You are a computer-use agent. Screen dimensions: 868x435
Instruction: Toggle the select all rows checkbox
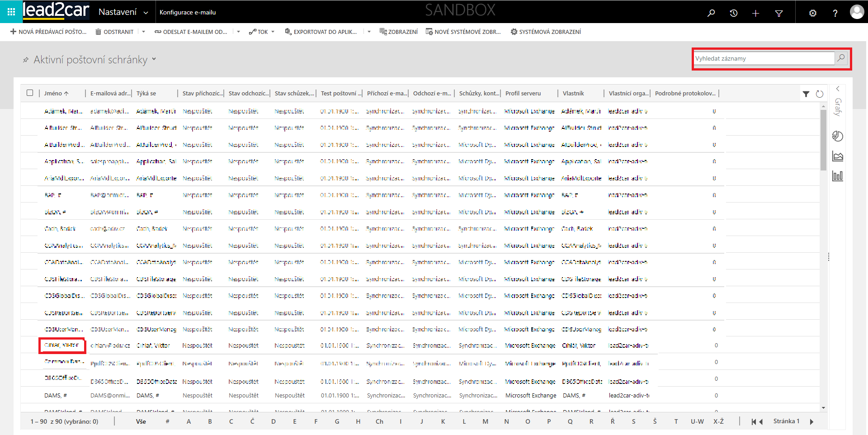click(x=30, y=93)
